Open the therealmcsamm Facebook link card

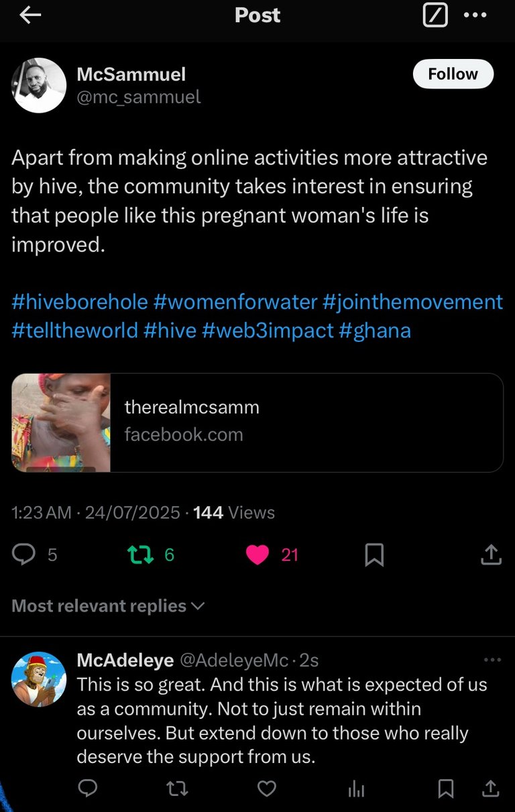pos(257,422)
